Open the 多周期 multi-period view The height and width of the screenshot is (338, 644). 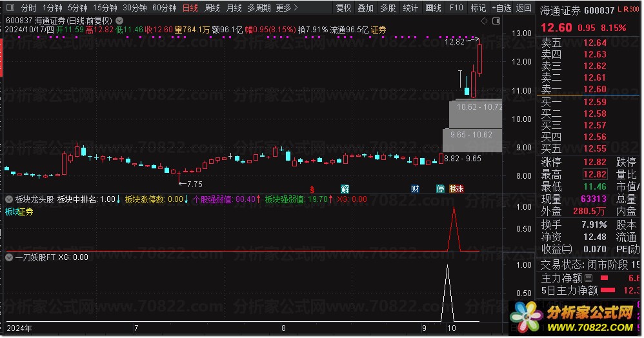pyautogui.click(x=259, y=8)
